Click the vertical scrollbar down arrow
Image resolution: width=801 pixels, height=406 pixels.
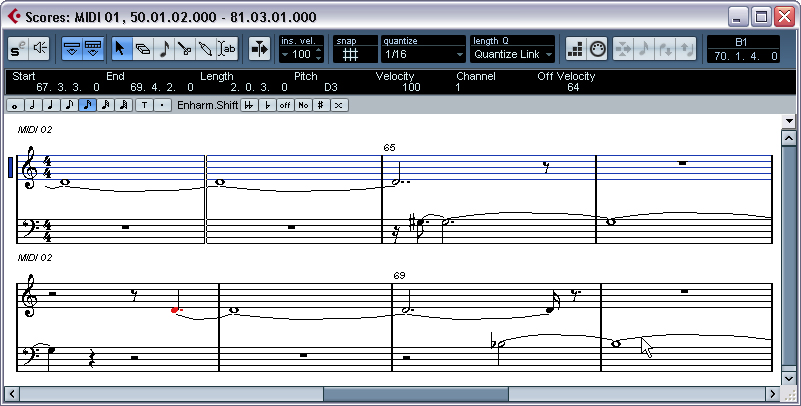(789, 378)
